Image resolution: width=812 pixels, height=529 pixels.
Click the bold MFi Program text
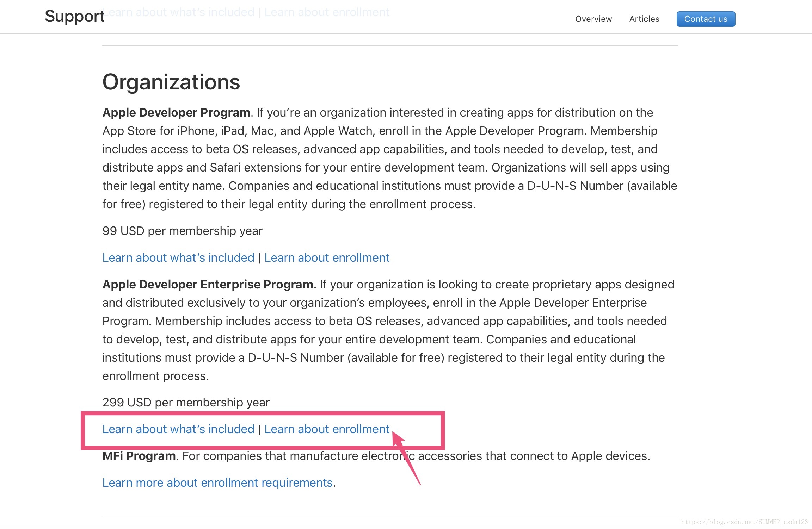(139, 456)
